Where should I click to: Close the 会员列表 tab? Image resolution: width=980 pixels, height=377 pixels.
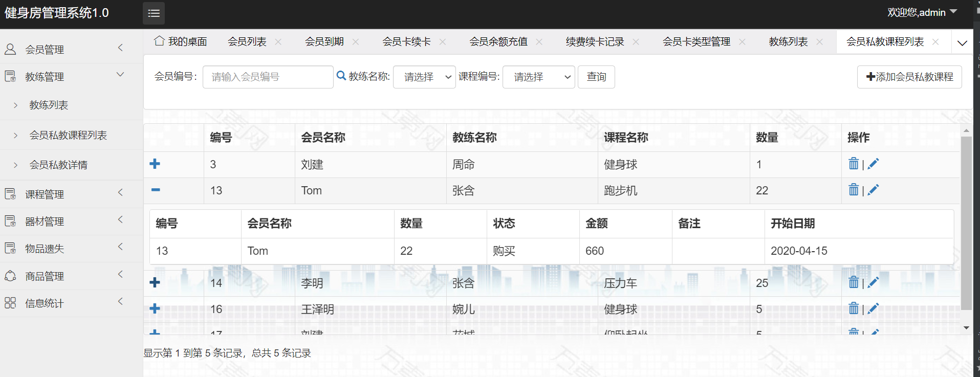(x=278, y=42)
